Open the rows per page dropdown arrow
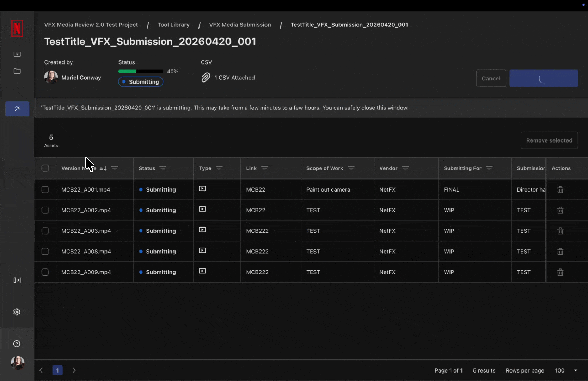The image size is (588, 381). (576, 370)
